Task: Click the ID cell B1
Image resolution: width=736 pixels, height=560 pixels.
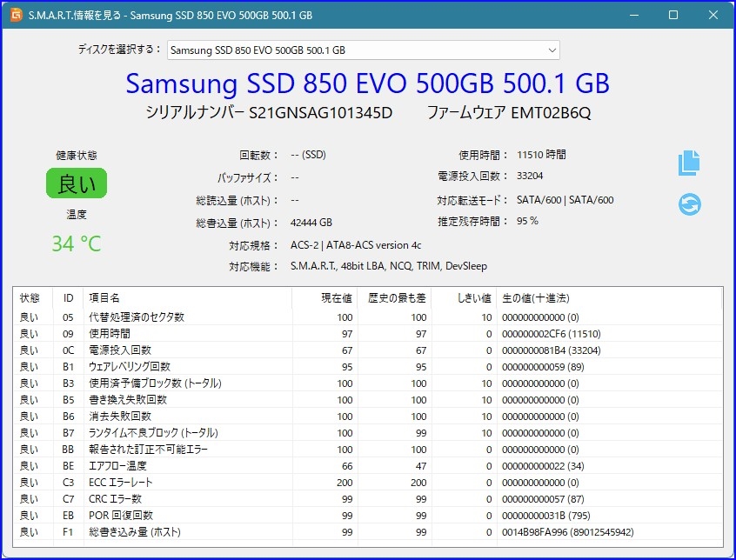Action: [68, 367]
